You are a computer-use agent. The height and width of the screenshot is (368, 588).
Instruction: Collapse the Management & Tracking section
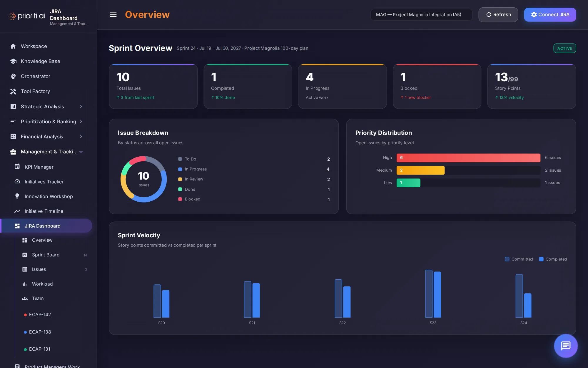(47, 152)
